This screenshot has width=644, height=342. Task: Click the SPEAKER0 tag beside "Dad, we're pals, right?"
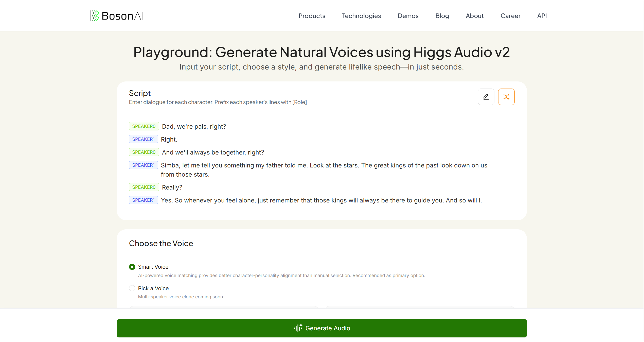(x=144, y=126)
